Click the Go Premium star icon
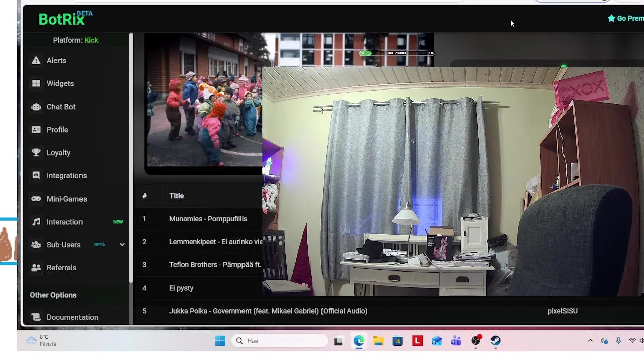 [x=611, y=18]
